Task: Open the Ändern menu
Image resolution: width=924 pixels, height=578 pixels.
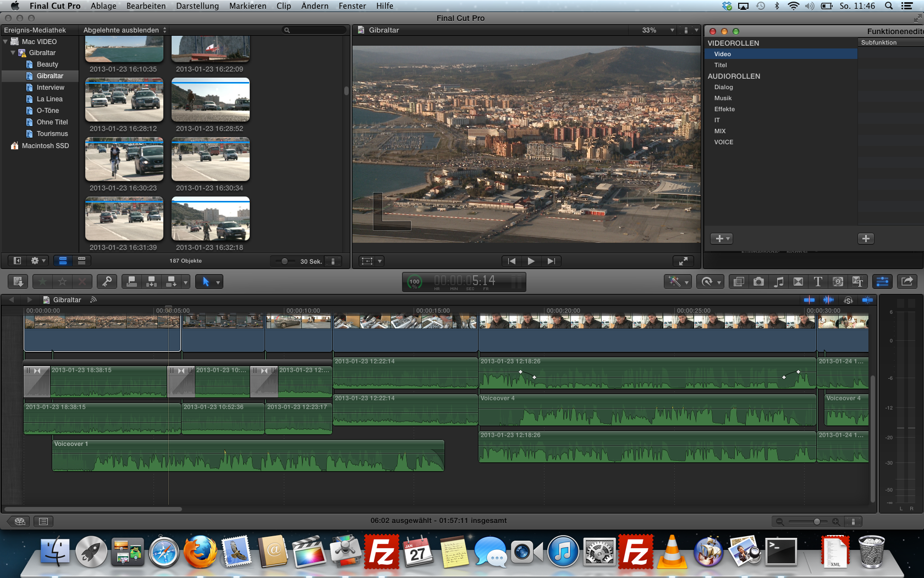Action: point(315,6)
